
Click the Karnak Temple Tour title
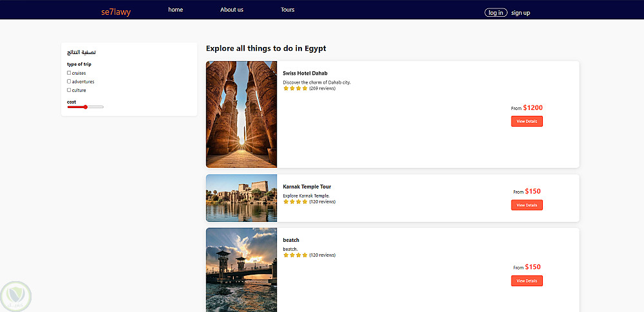coord(307,187)
